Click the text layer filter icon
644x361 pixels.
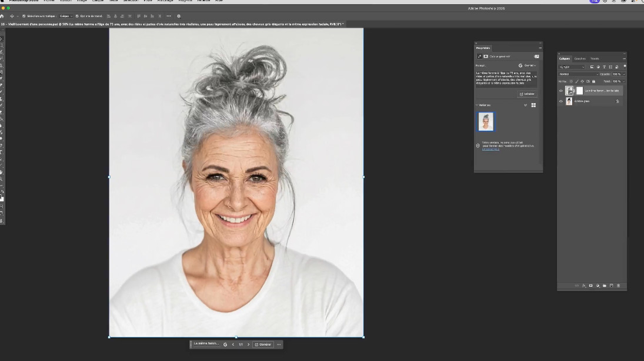click(x=604, y=67)
